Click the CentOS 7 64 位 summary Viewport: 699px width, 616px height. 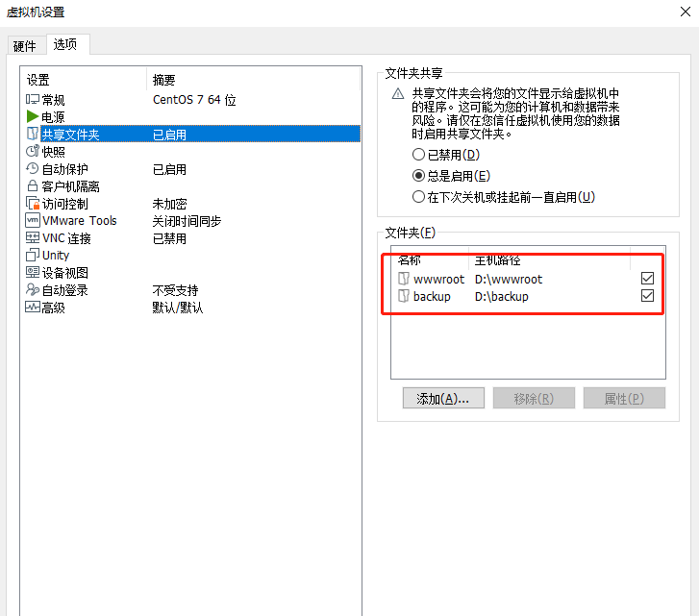(194, 99)
